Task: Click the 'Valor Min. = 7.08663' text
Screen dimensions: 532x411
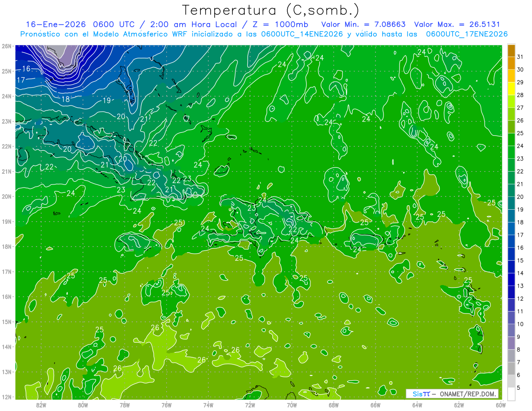Action: [363, 24]
